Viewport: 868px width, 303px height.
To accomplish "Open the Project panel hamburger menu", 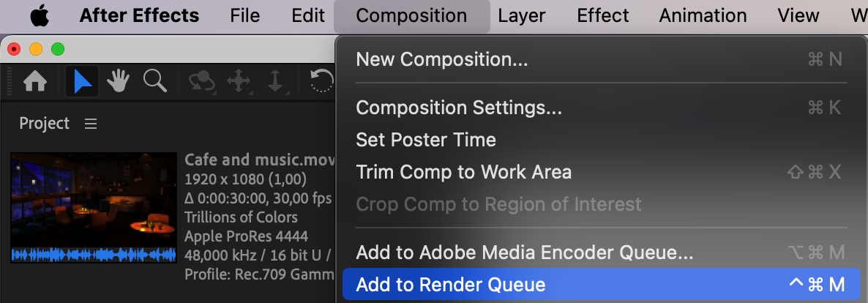I will point(91,124).
